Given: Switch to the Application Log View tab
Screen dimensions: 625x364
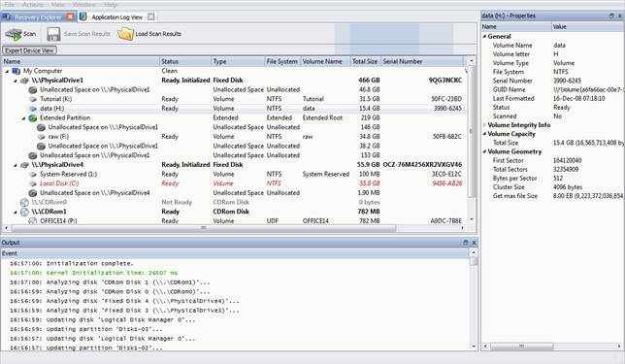Looking at the screenshot, I should pyautogui.click(x=116, y=17).
